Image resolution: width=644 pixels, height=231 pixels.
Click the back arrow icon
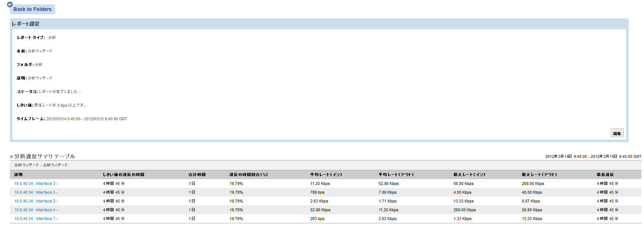(x=10, y=5)
